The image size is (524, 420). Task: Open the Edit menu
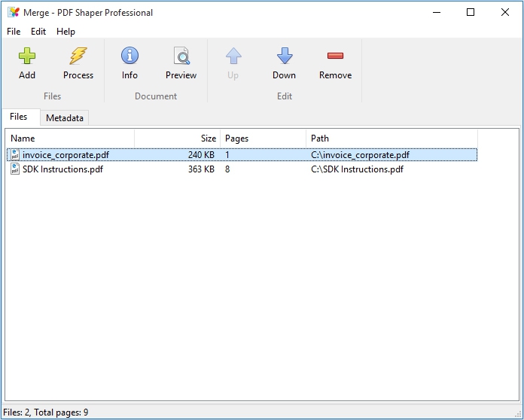click(38, 32)
